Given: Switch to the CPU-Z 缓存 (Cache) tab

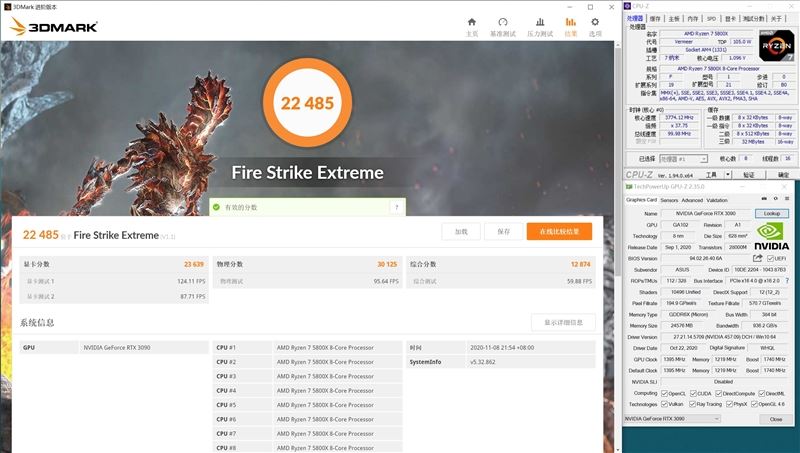Looking at the screenshot, I should 655,18.
